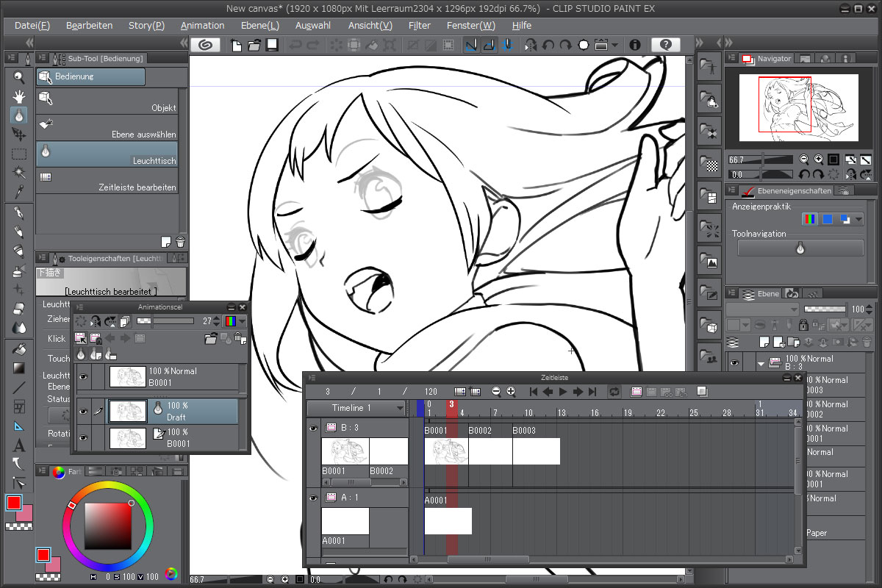Select the Hand move tool

click(19, 96)
